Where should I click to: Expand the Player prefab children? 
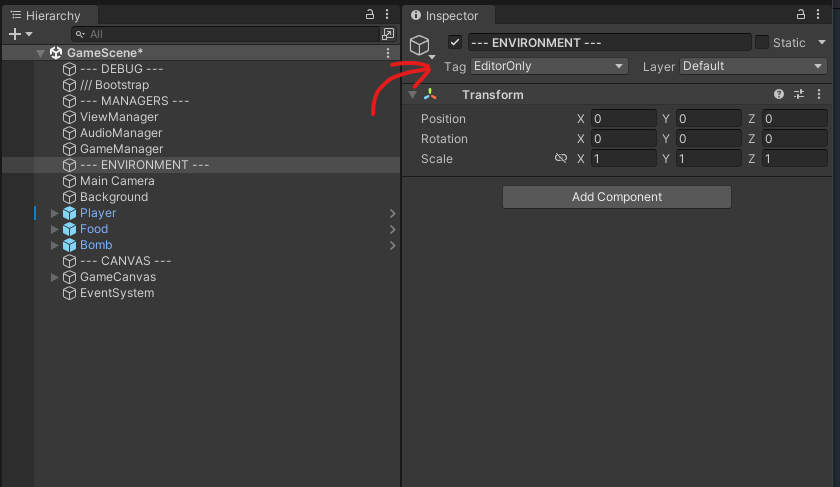click(x=54, y=213)
